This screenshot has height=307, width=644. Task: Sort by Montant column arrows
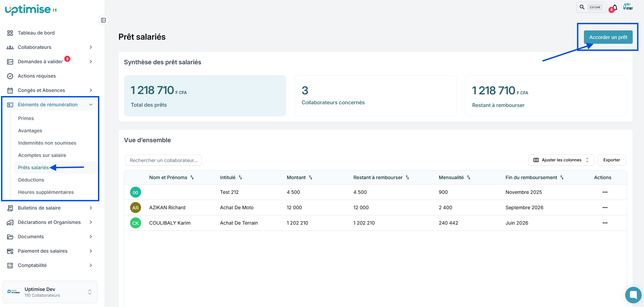[x=310, y=177]
